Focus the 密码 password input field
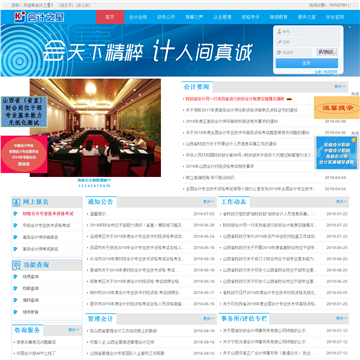360x360 pixels. click(308, 42)
